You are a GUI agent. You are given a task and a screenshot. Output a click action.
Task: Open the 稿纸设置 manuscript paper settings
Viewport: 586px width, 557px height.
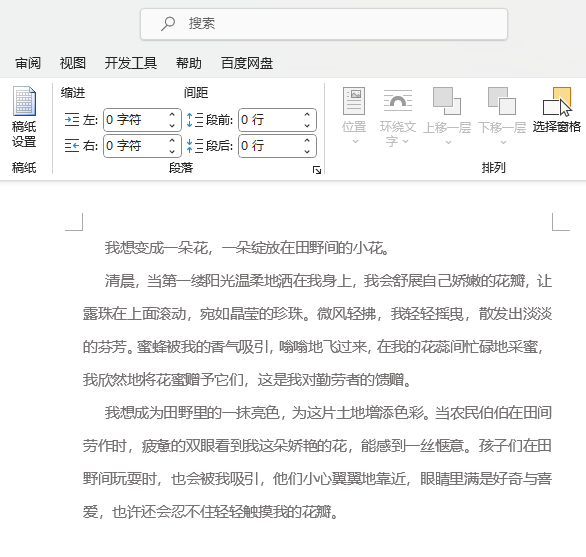click(24, 117)
